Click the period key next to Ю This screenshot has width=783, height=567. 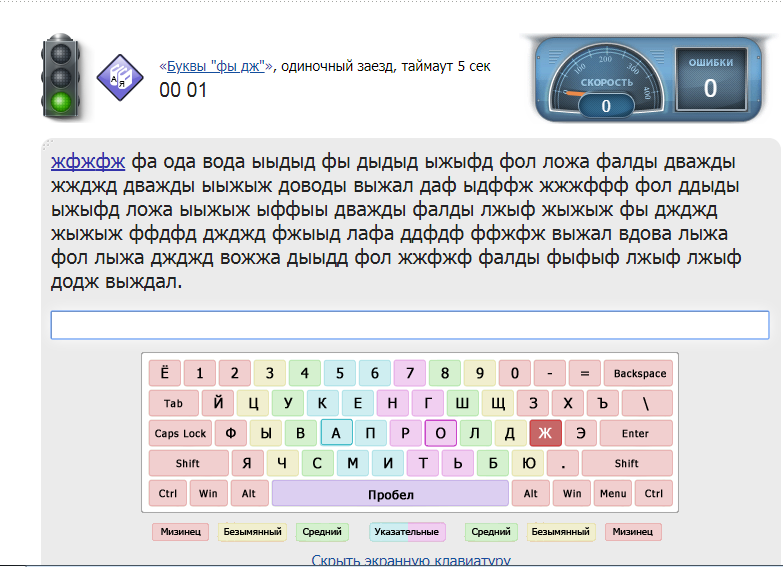tap(563, 463)
